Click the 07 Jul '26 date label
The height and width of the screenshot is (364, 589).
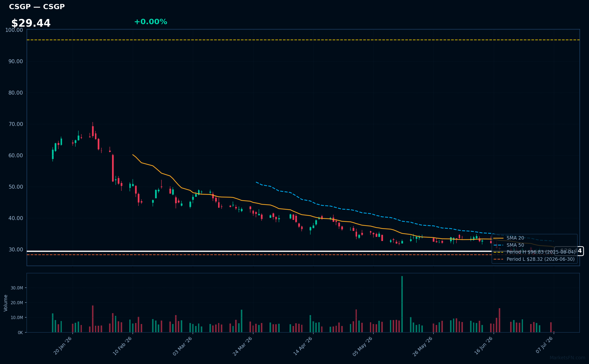pyautogui.click(x=544, y=345)
